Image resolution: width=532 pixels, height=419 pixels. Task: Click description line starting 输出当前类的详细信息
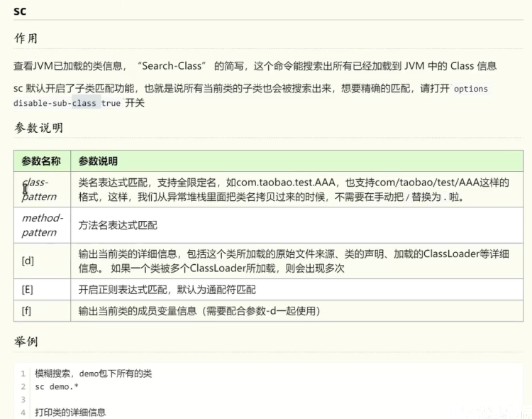294,254
